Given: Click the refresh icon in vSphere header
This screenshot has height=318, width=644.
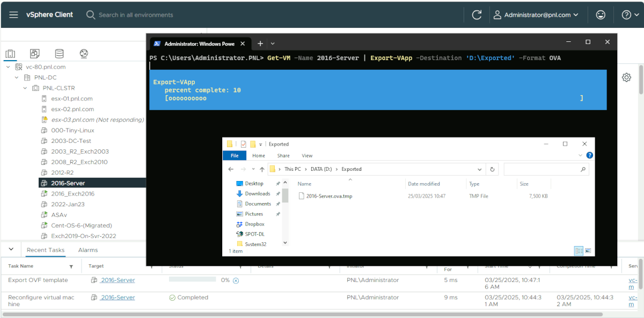Looking at the screenshot, I should [x=477, y=15].
